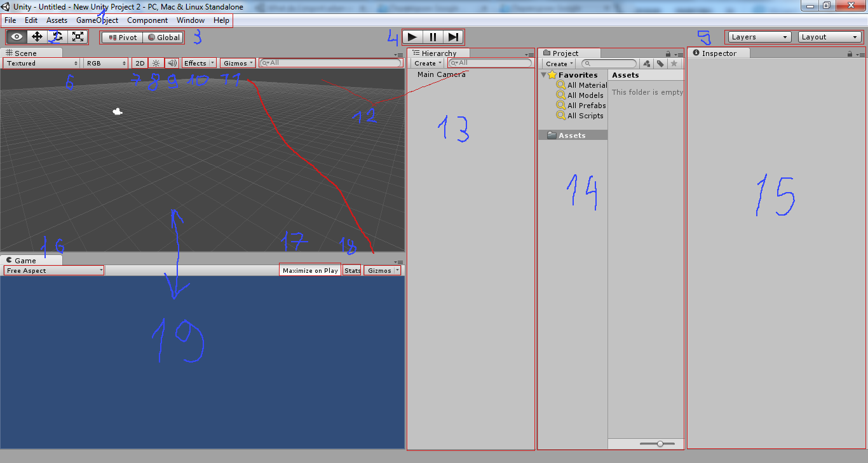This screenshot has height=463, width=868.
Task: Click Search by Label tag icon
Action: coord(660,64)
